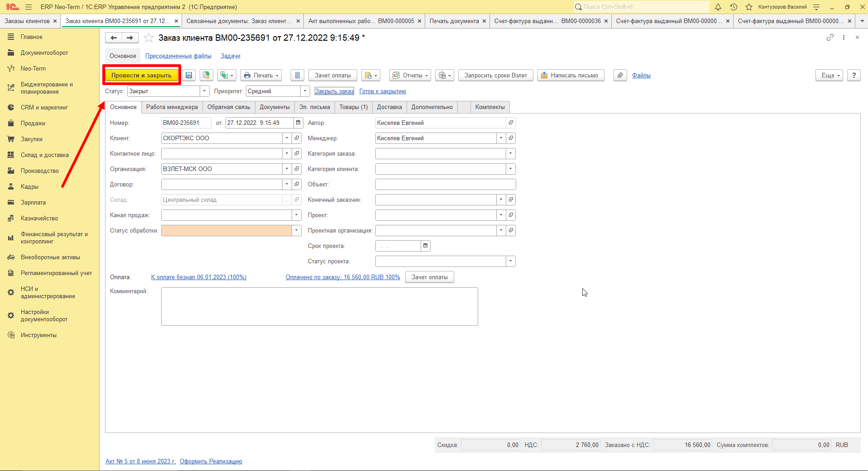The width and height of the screenshot is (868, 471).
Task: Expand the Категория заказа dropdown
Action: click(x=511, y=153)
